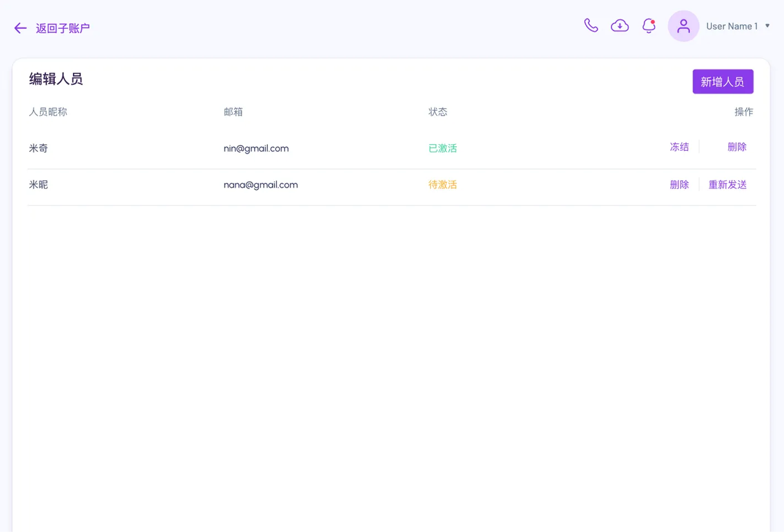Click the 新增人员 button
Viewport: 784px width, 532px height.
coord(722,81)
